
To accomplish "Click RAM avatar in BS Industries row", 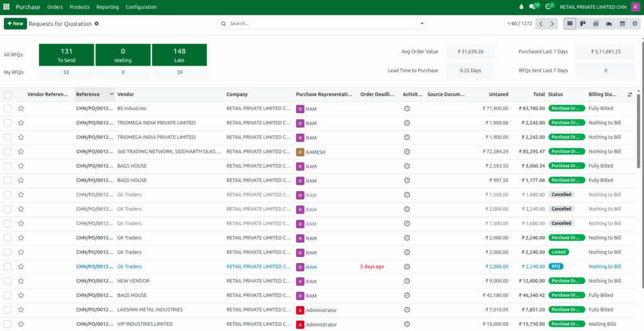I will point(300,109).
